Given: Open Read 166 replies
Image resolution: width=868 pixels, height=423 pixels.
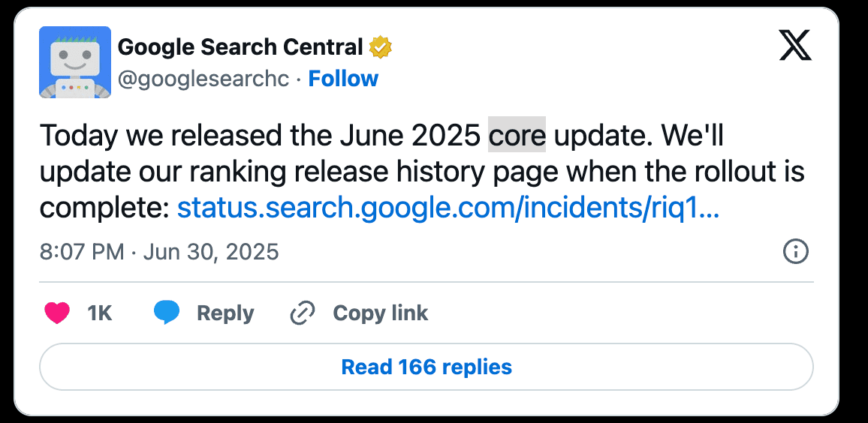Looking at the screenshot, I should 426,367.
